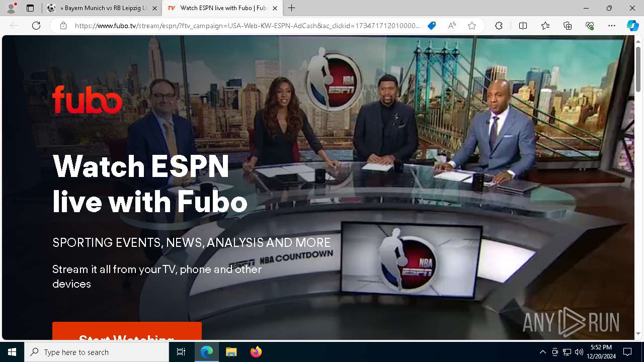Click the Watch ESPN live with Fubo heading
Image resolution: width=644 pixels, height=362 pixels.
tap(150, 184)
